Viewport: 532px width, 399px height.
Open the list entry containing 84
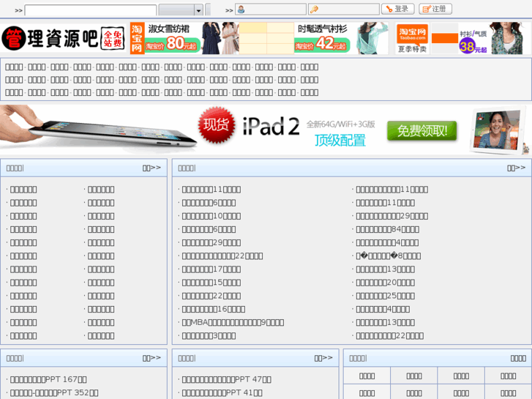tap(387, 230)
